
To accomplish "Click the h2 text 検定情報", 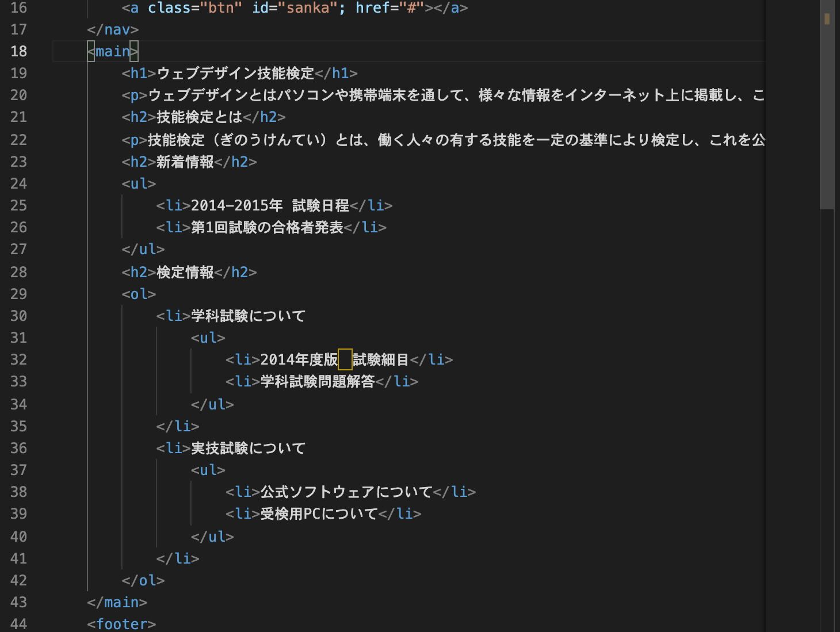I will (185, 272).
